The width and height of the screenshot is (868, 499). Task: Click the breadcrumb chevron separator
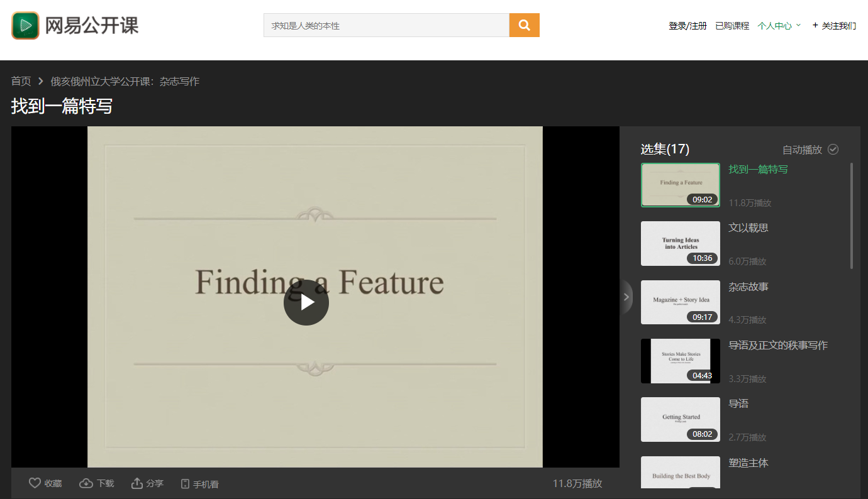point(41,81)
